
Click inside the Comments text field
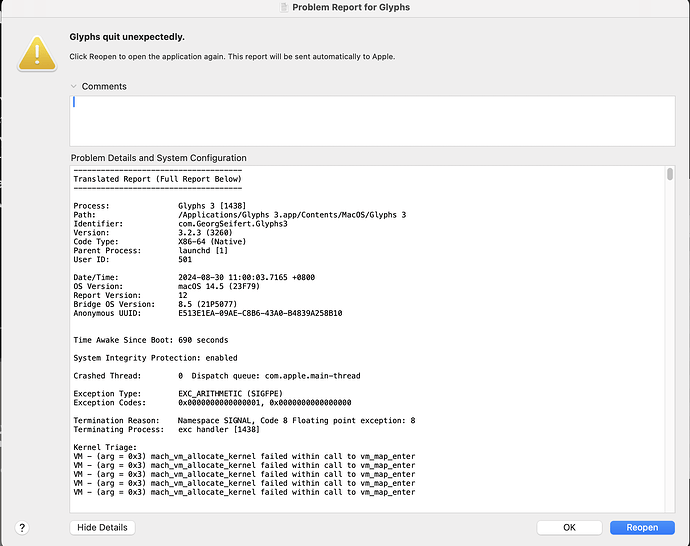[x=370, y=120]
